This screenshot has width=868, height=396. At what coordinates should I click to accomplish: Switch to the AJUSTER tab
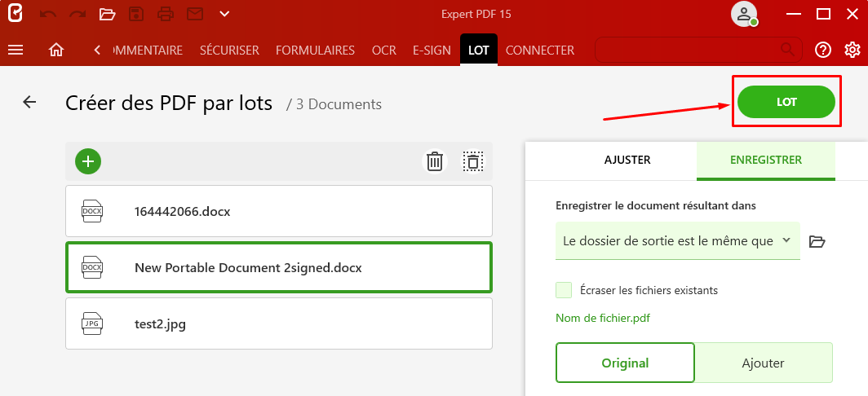pos(627,161)
